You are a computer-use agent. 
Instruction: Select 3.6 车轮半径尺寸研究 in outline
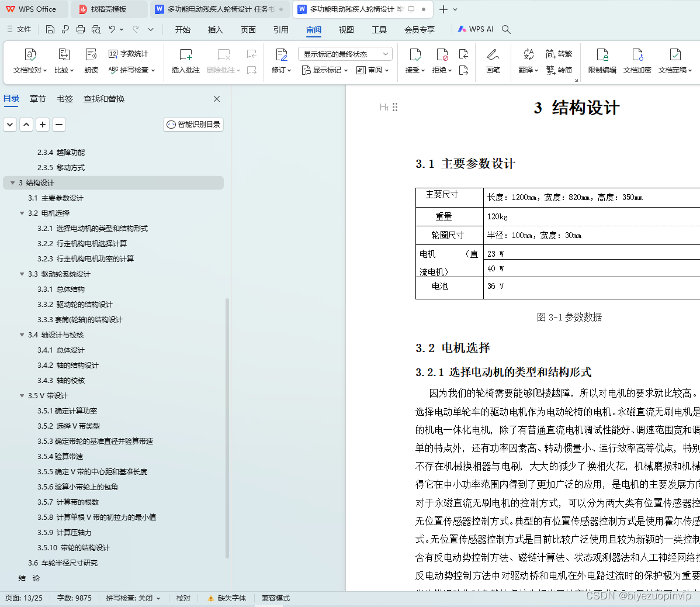(63, 563)
